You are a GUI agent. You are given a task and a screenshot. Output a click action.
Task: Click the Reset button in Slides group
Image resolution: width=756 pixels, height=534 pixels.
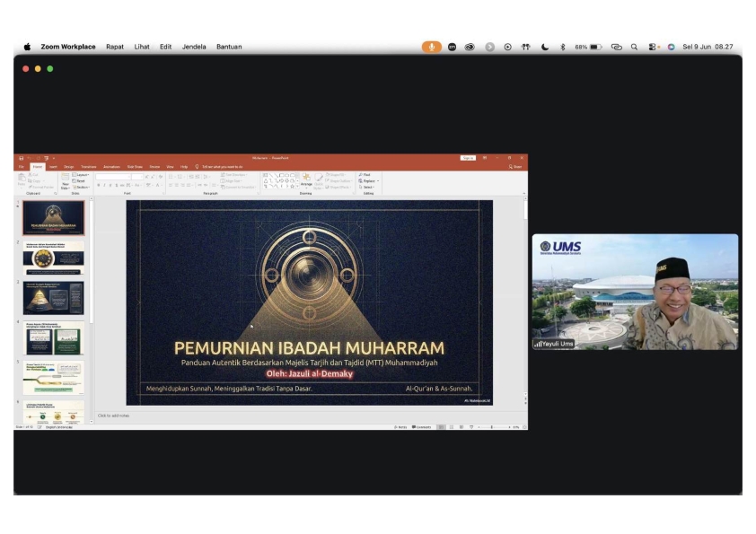click(x=79, y=181)
